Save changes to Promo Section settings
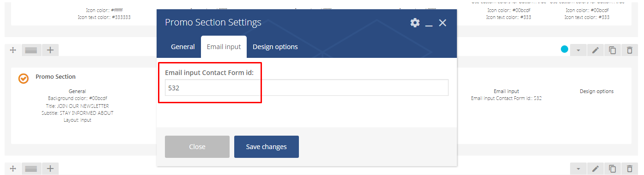This screenshot has width=644, height=175. pyautogui.click(x=267, y=147)
